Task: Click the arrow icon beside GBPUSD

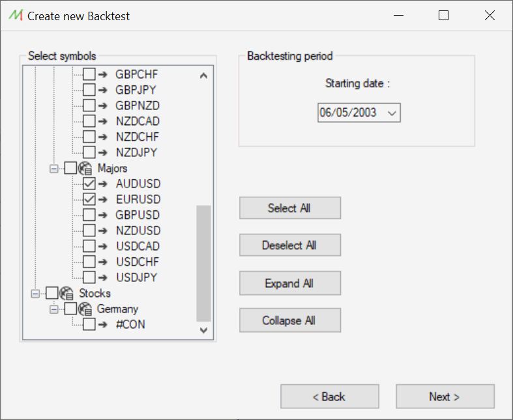Action: pos(103,215)
